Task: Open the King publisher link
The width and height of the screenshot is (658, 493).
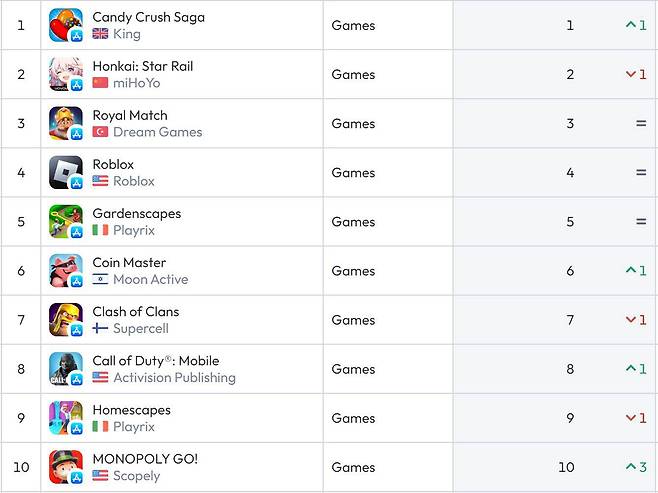Action: [x=126, y=34]
